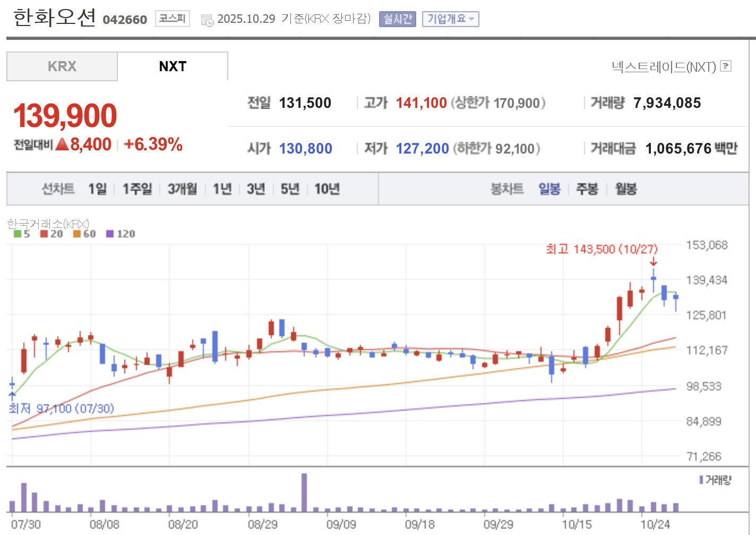Click the 하한가 92,100 text
Screen dimensions: 756x535
[x=496, y=148]
